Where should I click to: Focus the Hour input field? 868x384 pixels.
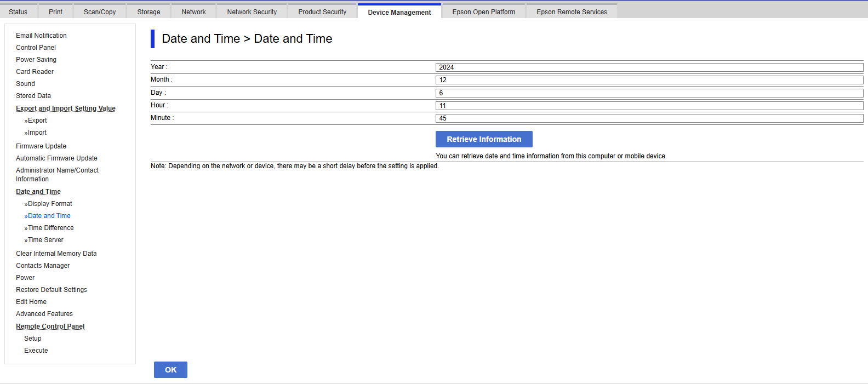[649, 106]
